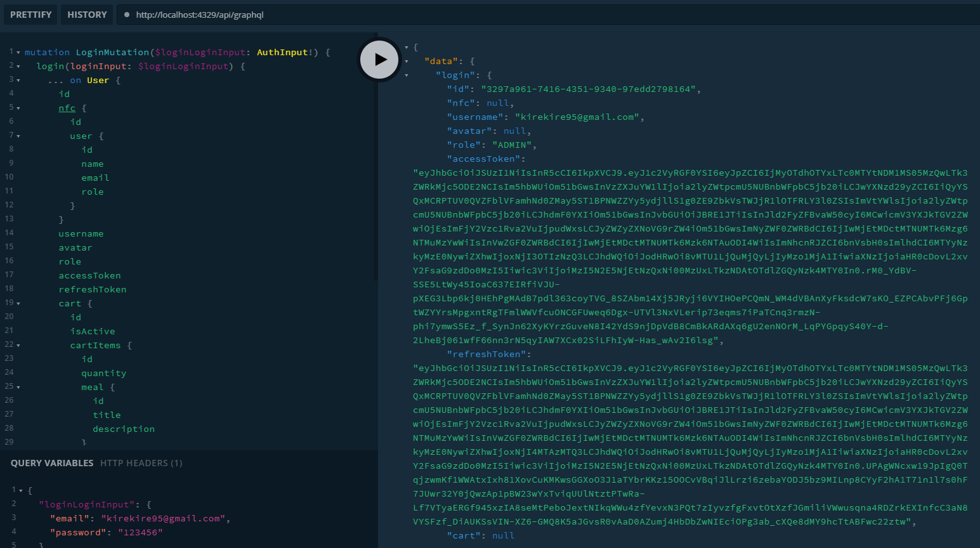The height and width of the screenshot is (548, 980).
Task: Click the response "id" UUID value
Action: 589,89
